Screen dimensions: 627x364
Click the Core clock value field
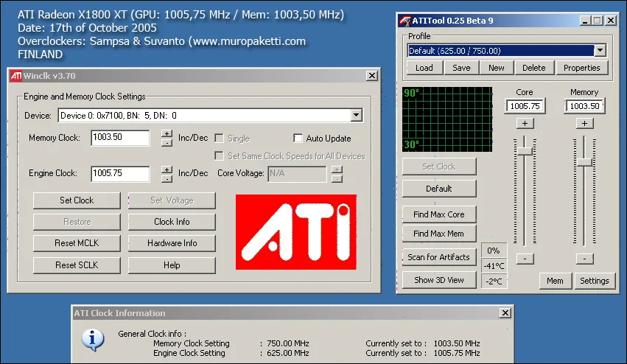(525, 106)
